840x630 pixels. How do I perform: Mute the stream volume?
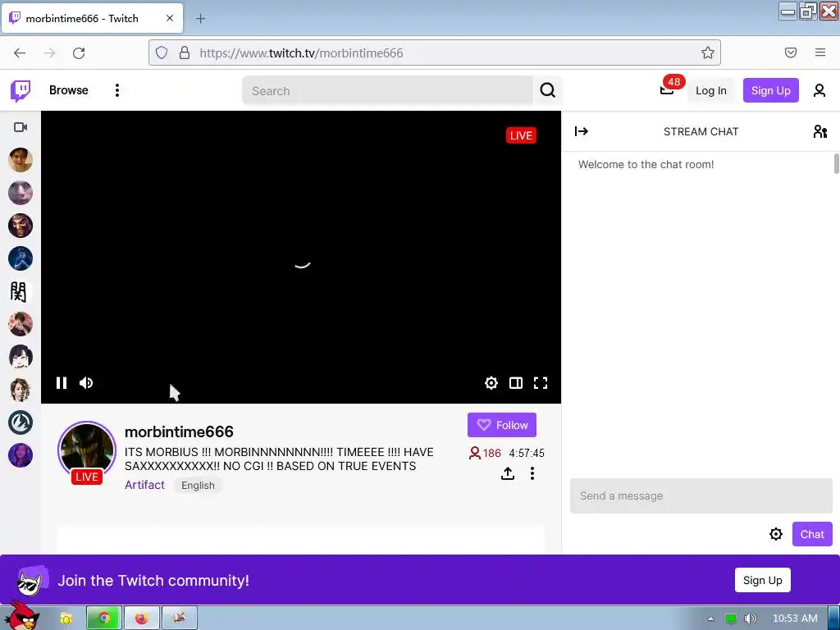[x=86, y=382]
